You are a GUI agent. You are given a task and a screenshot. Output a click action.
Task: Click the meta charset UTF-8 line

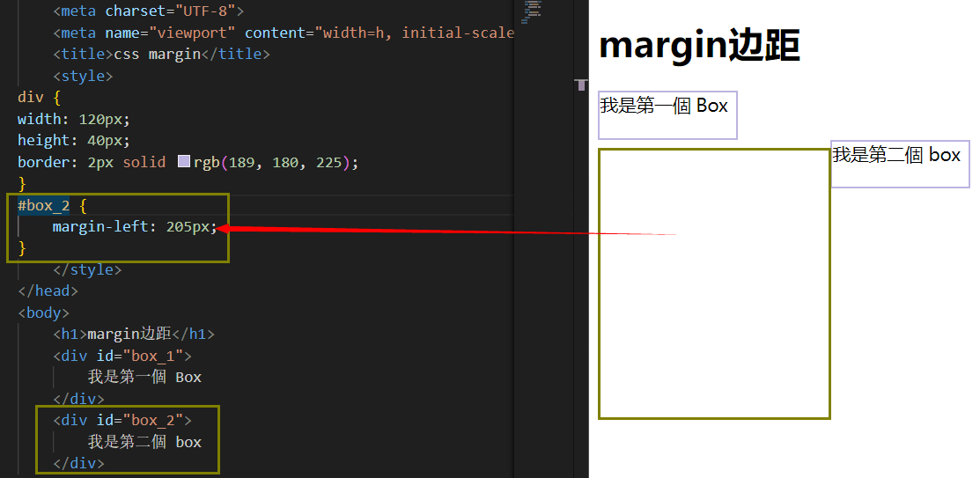click(148, 11)
